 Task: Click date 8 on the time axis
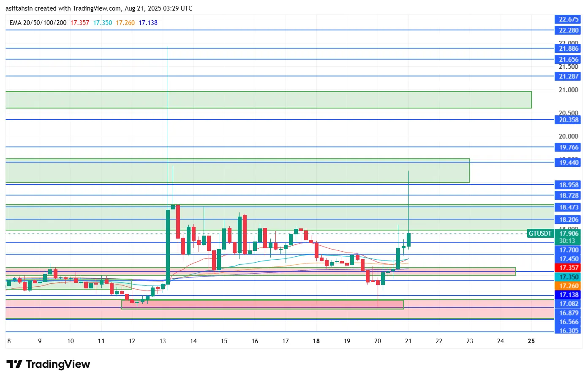point(9,341)
